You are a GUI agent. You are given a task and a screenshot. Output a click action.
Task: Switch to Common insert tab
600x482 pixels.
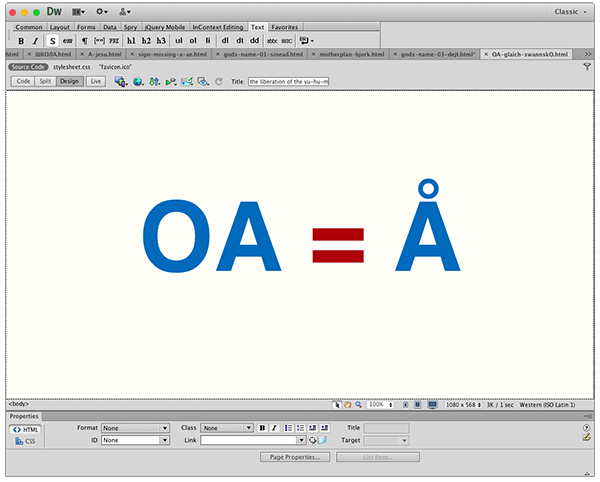coord(29,27)
